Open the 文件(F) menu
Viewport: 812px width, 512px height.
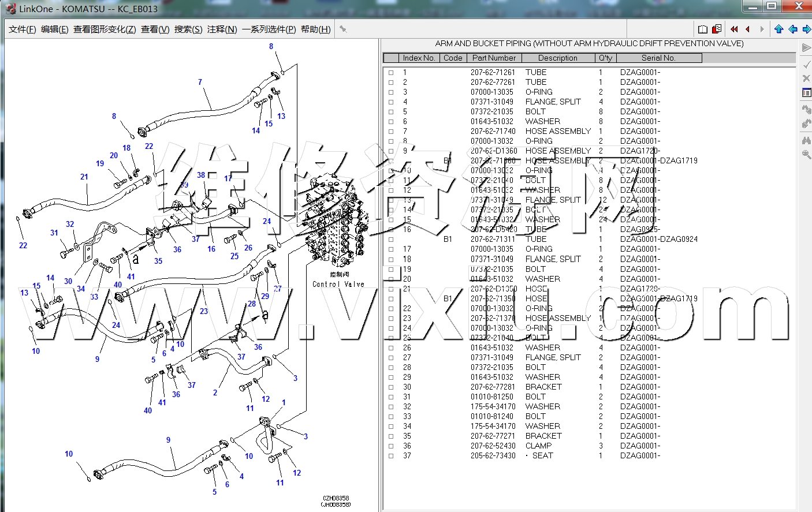[22, 29]
